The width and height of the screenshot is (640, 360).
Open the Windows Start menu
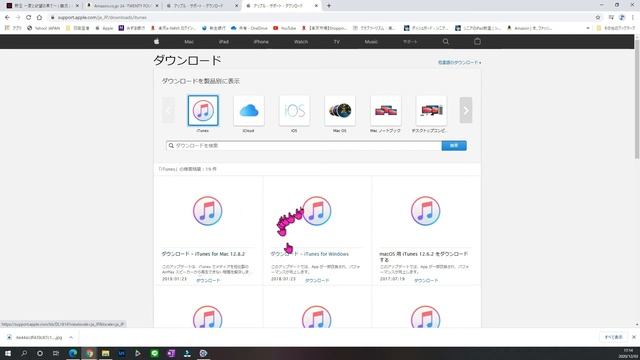[x=8, y=353]
